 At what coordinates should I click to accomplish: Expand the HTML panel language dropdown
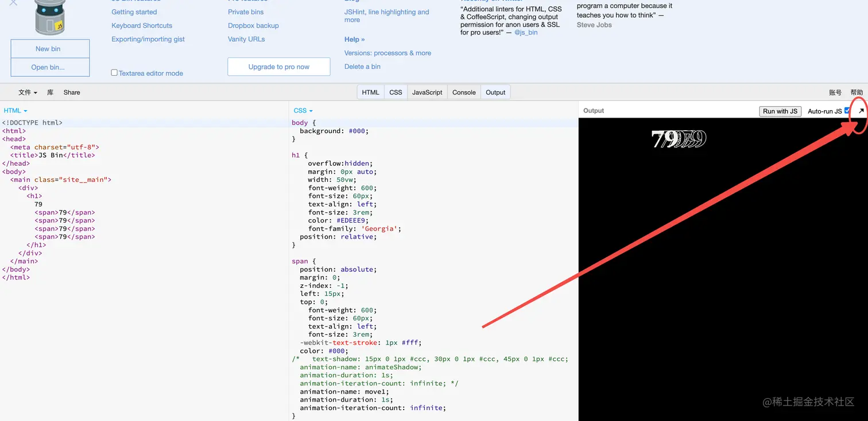tap(15, 111)
